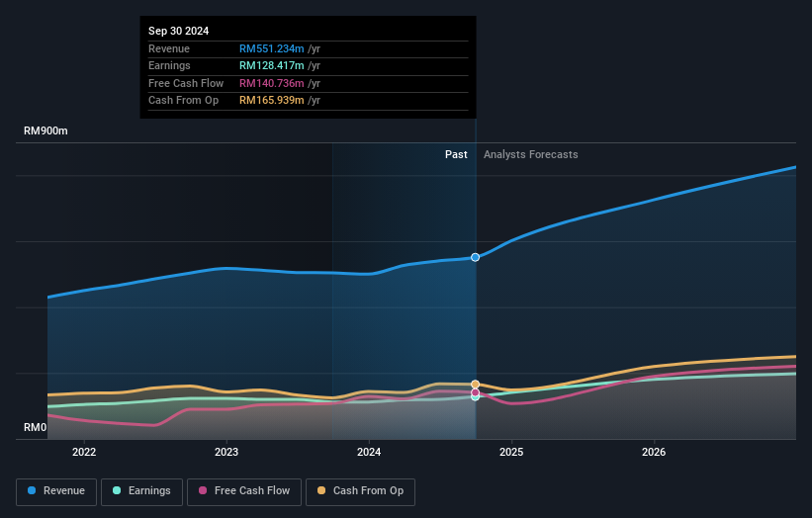Viewport: 812px width, 518px height.
Task: Click the Revenue row label in tooltip
Action: pyautogui.click(x=169, y=48)
